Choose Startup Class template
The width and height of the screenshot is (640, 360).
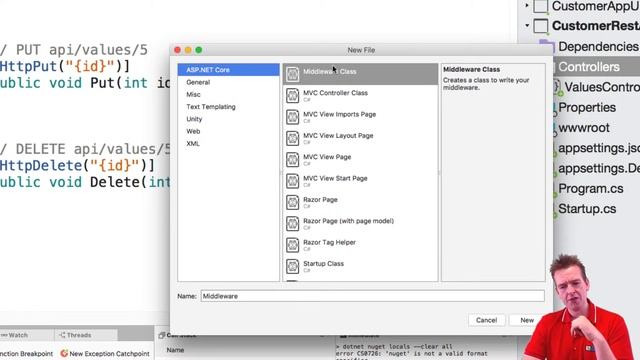(323, 264)
